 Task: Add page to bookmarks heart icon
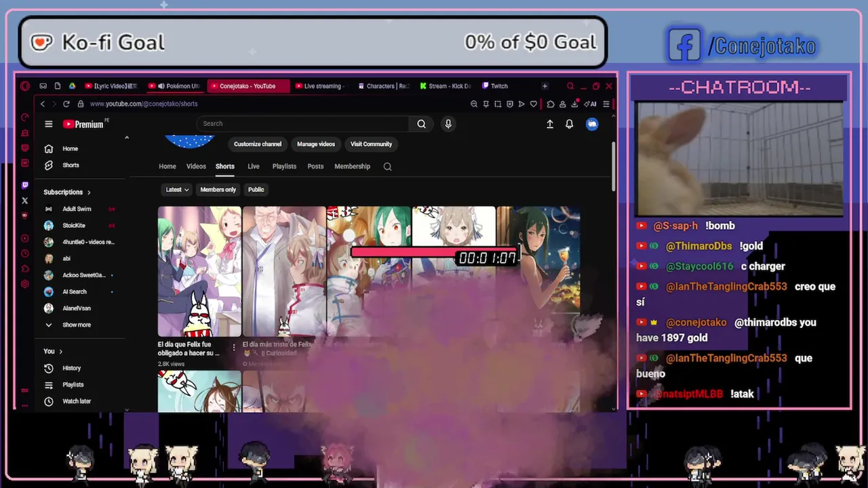(x=534, y=104)
